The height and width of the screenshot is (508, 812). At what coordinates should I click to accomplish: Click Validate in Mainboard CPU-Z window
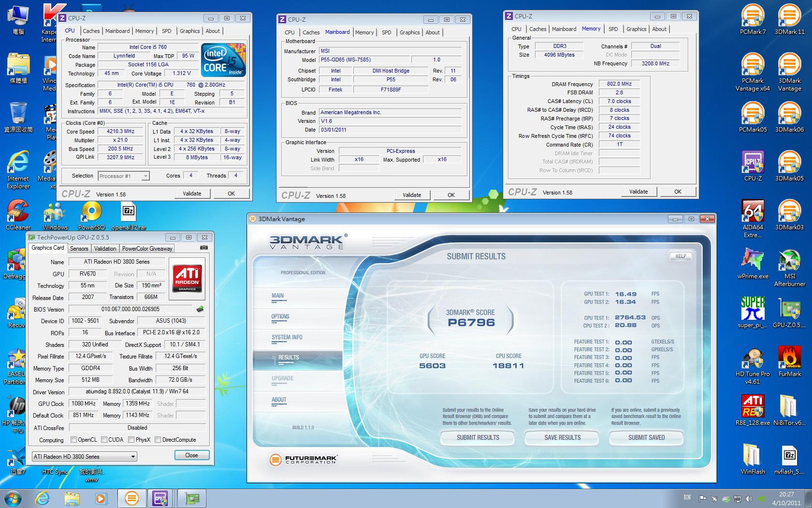tap(412, 195)
